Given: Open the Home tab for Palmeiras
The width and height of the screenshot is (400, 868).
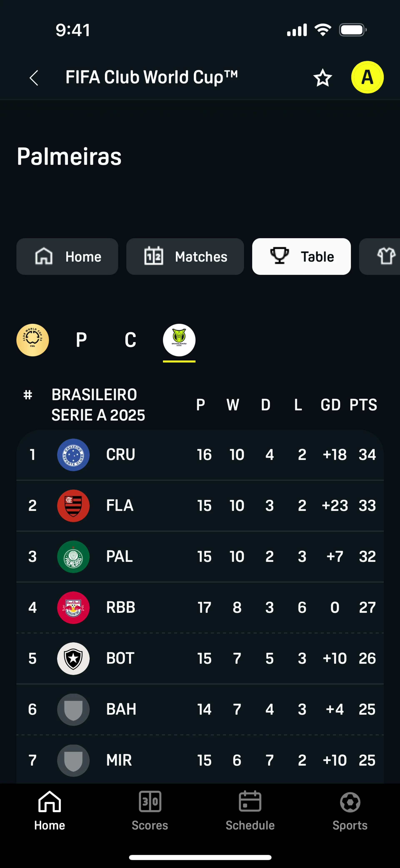Looking at the screenshot, I should coord(67,257).
